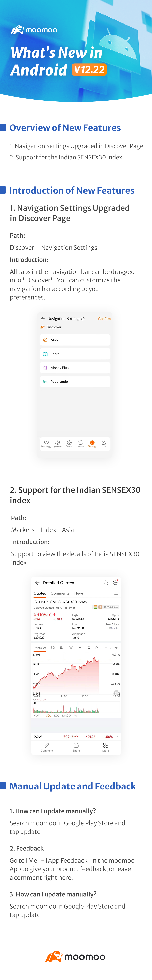Open the News icon in bottom bar
This screenshot has width=152, height=980.
coord(81,442)
